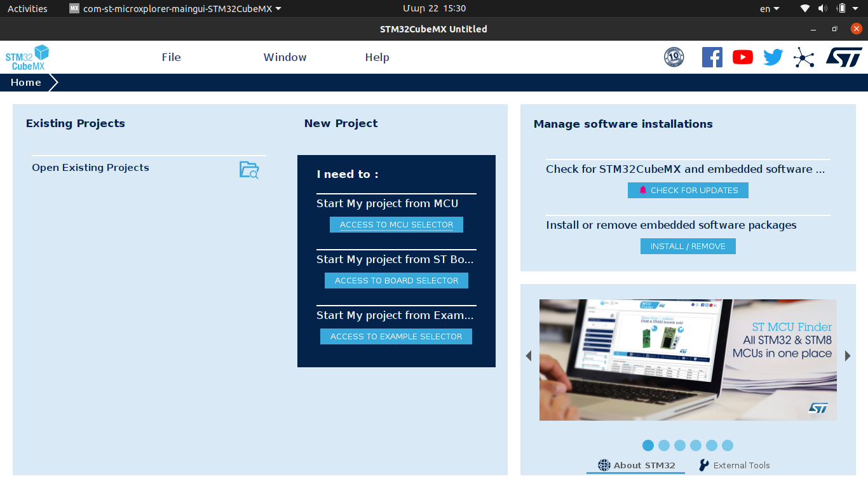This screenshot has height=488, width=868.
Task: Click Open Existing Projects link
Action: pos(91,168)
